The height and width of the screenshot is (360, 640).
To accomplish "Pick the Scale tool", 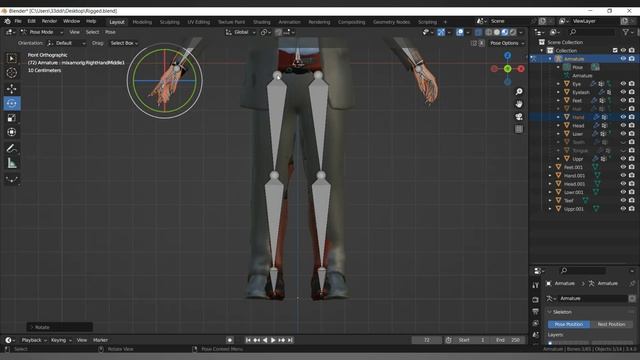I will point(11,118).
